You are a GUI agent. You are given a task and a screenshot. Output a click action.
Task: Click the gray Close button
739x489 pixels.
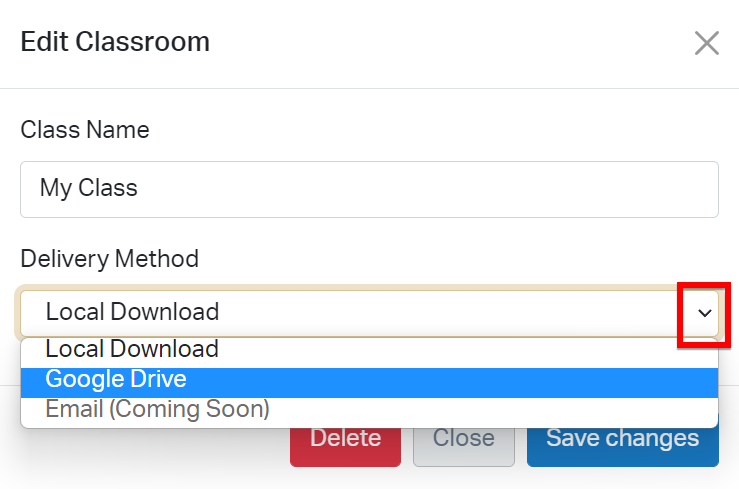coord(463,438)
